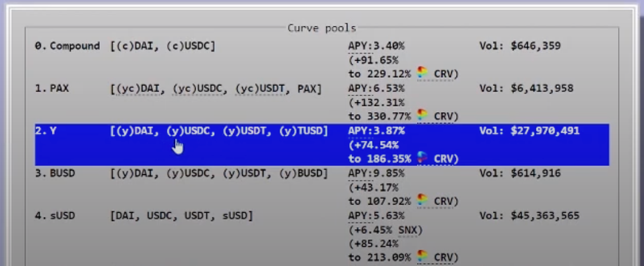644x266 pixels.
Task: Click the Vol: $614,916 value
Action: pos(520,174)
